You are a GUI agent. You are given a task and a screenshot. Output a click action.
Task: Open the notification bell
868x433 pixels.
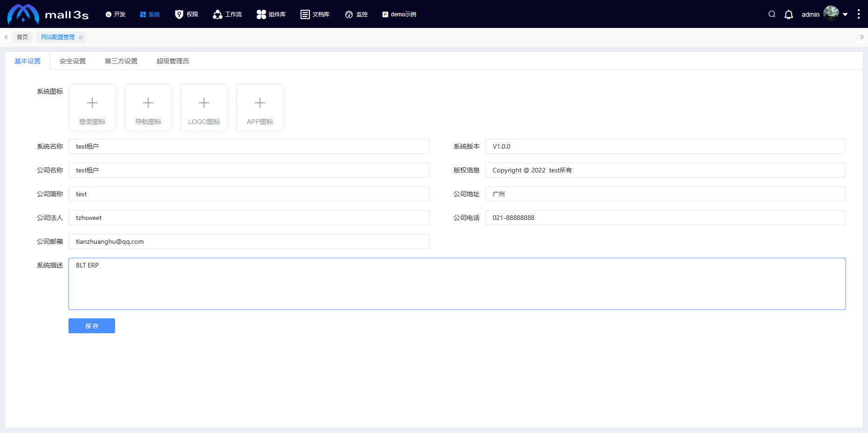tap(789, 14)
